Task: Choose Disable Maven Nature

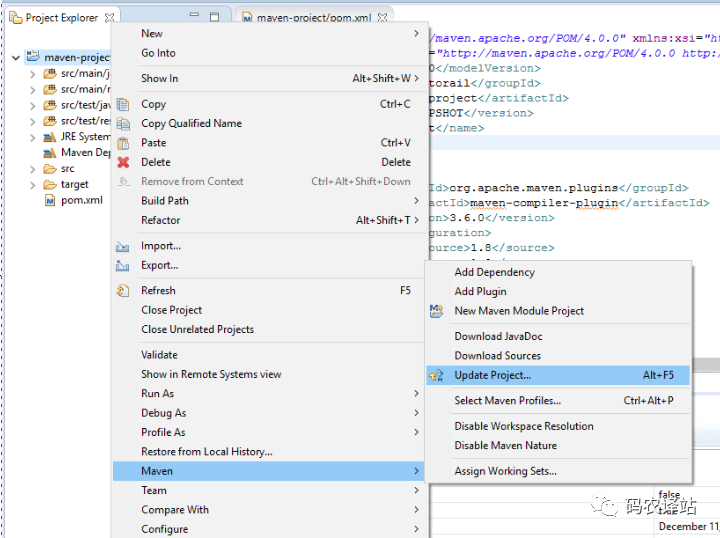Action: 558,446
